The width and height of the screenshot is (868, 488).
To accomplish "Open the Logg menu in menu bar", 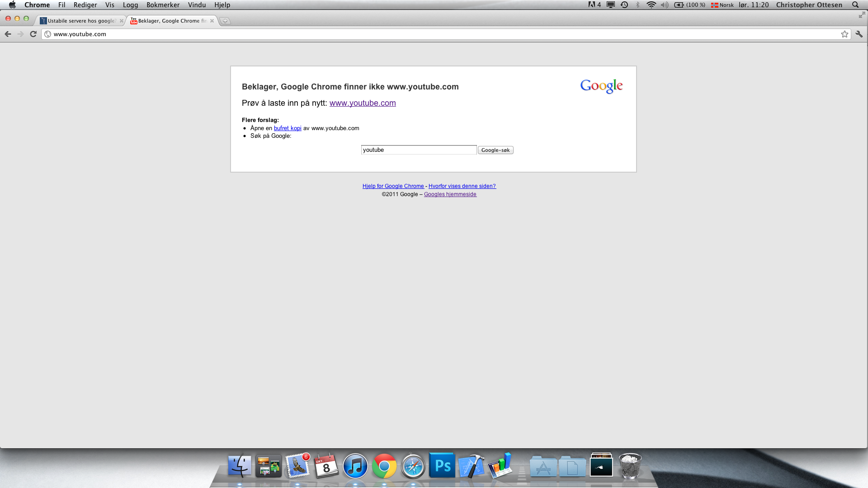I will (x=130, y=5).
